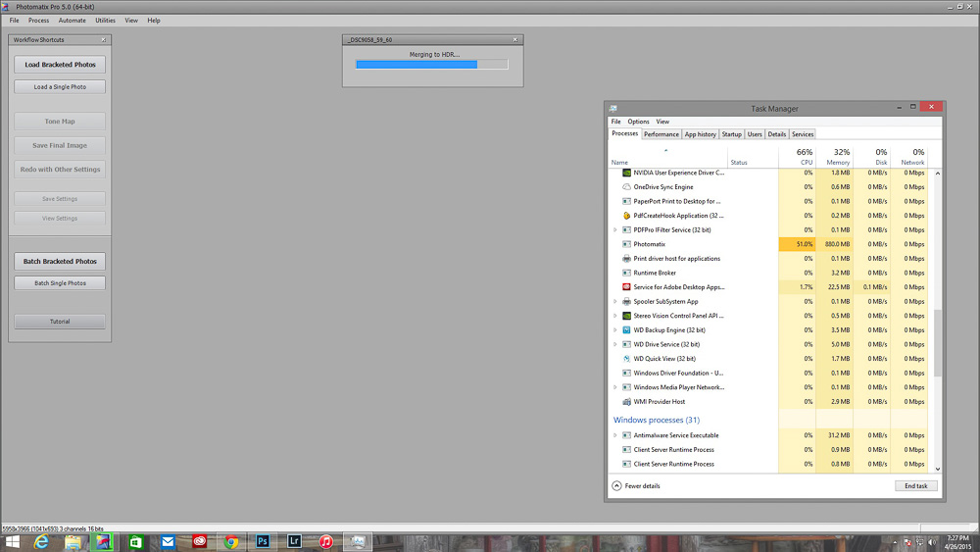Select the Photomatix process row
980x552 pixels.
tap(686, 244)
